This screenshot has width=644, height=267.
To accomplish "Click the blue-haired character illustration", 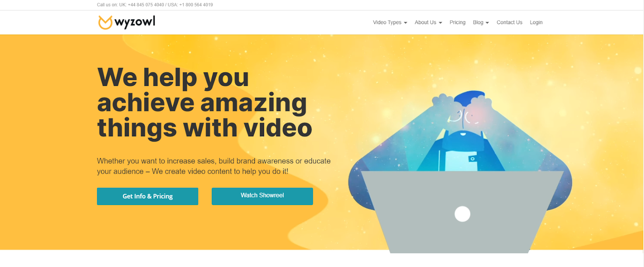I will [460, 133].
